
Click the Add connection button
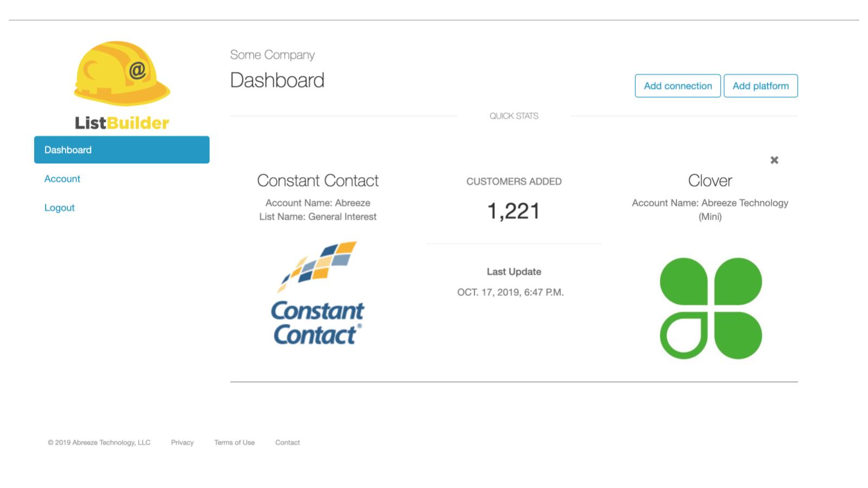[677, 86]
